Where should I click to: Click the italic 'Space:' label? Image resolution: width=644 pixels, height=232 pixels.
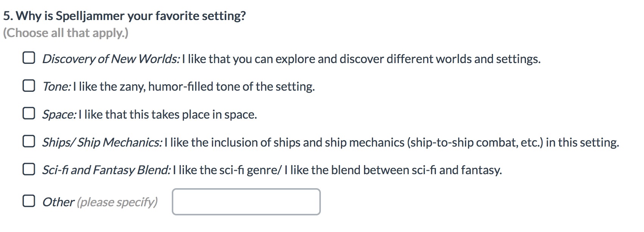point(59,114)
